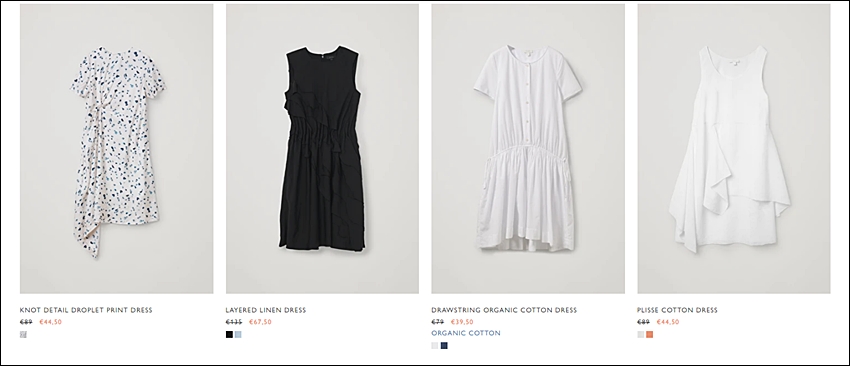
Task: Click the crossed-out €79 original price
Action: tap(437, 322)
